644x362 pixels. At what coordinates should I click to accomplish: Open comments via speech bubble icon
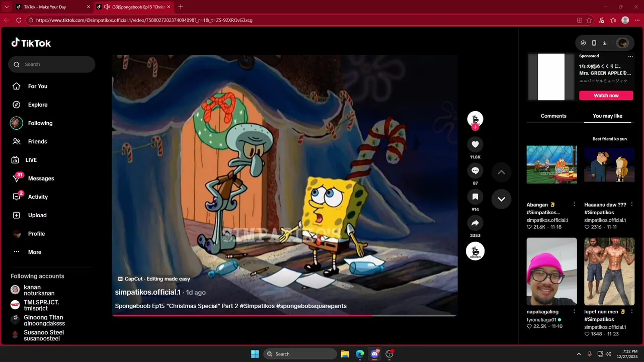475,171
